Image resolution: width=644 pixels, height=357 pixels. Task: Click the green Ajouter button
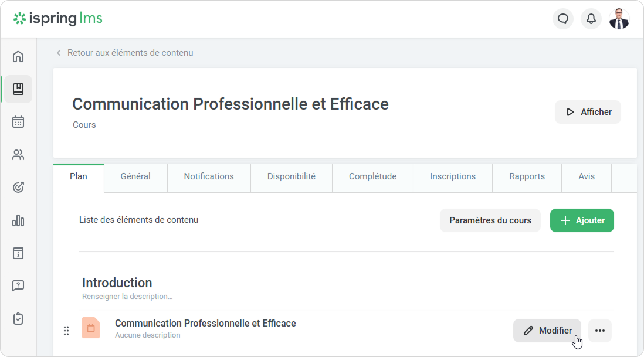point(582,220)
